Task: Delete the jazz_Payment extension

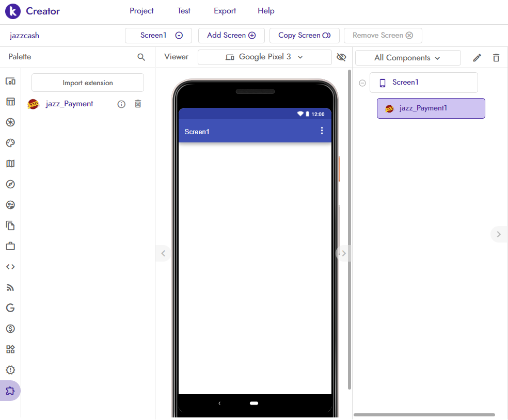Action: [138, 104]
